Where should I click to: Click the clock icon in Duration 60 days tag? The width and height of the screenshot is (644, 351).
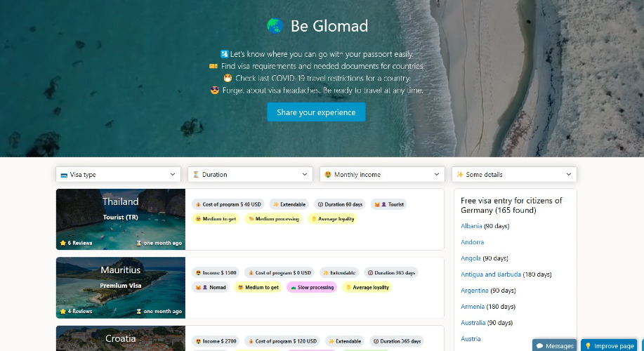(320, 204)
